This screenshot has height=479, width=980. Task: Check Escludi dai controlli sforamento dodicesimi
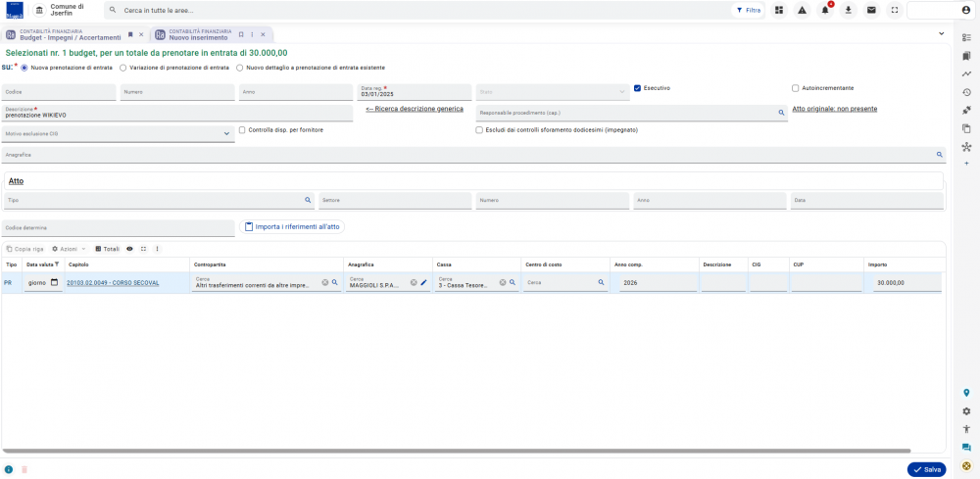point(479,130)
